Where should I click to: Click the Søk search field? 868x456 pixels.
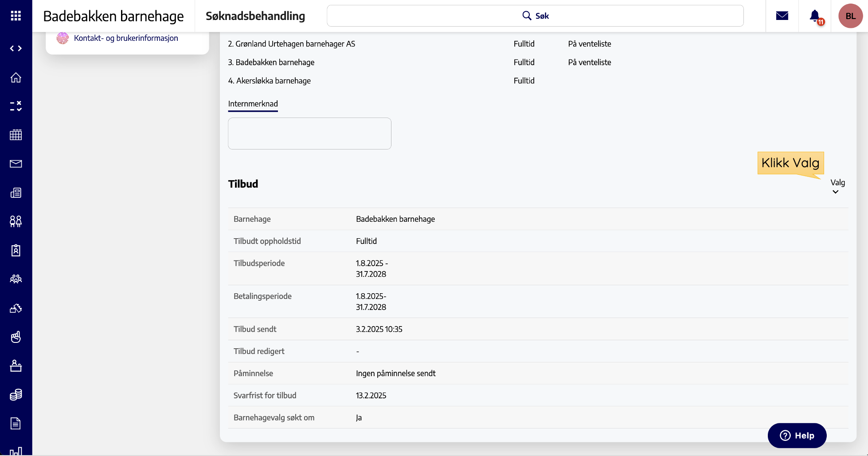click(535, 16)
